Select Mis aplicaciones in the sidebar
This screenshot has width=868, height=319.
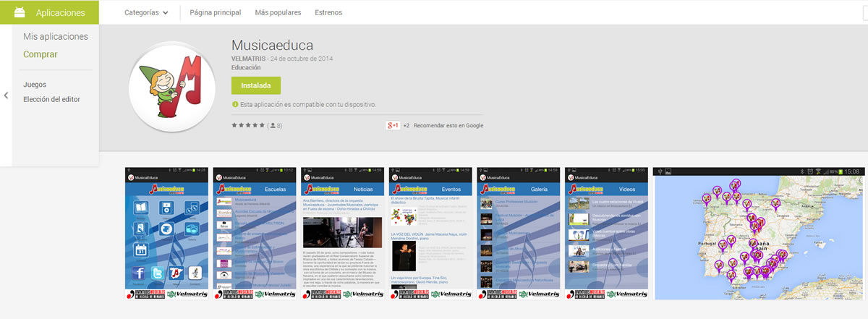56,36
